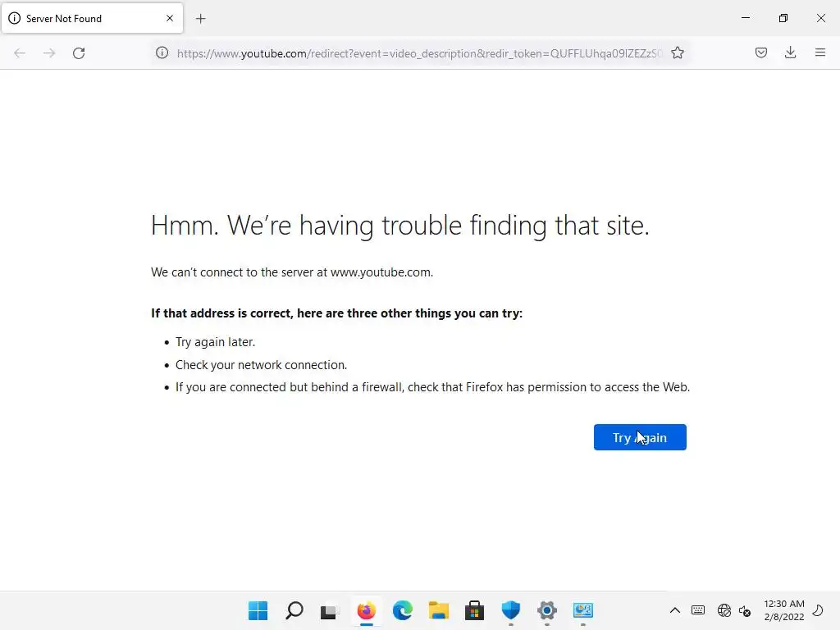Open the Control Panel taskbar icon
840x630 pixels.
point(583,610)
